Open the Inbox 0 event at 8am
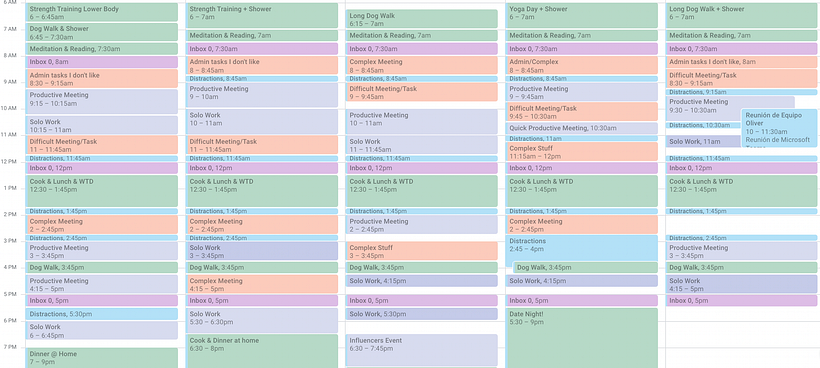The width and height of the screenshot is (820, 368). (102, 62)
